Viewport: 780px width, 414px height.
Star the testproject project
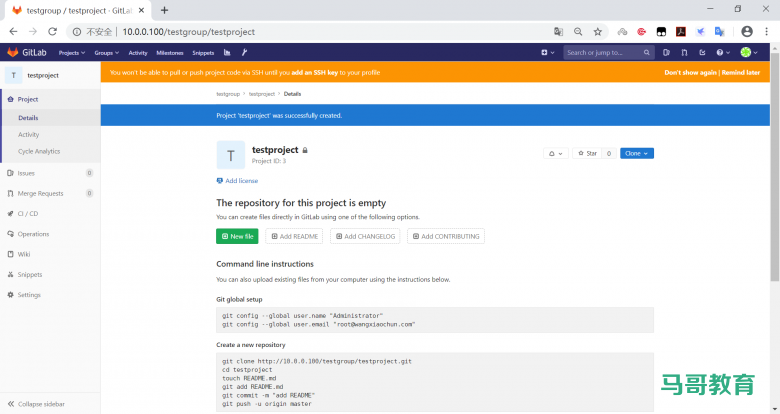tap(587, 153)
